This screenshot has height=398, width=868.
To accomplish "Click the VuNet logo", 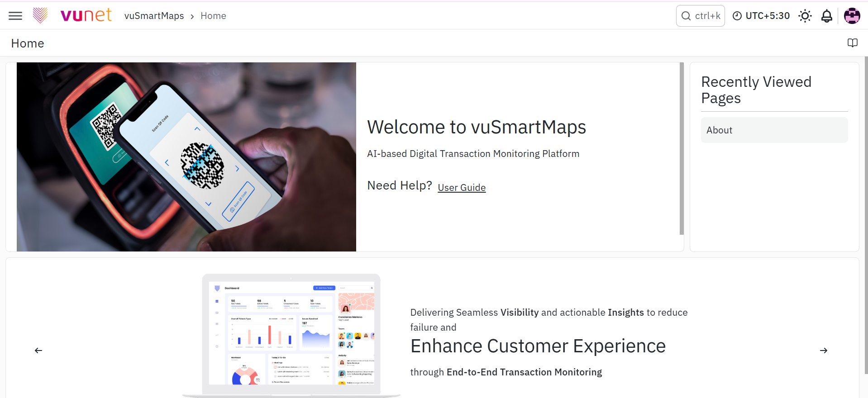I will 72,15.
